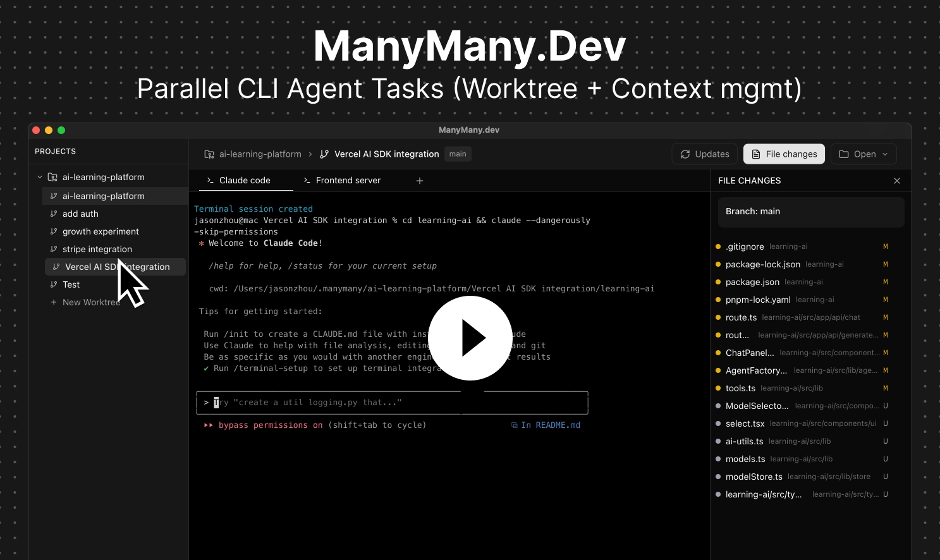This screenshot has width=940, height=560.
Task: Collapse the ai-learning-platform project tree
Action: coord(40,177)
